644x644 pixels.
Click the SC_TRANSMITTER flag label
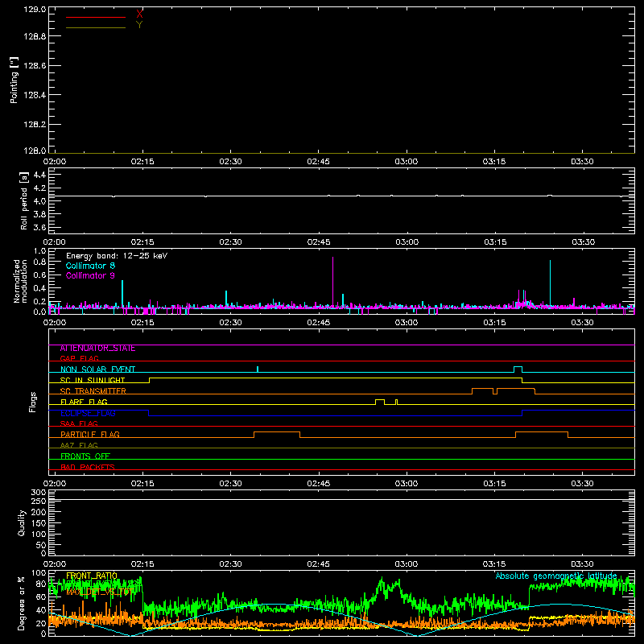(x=93, y=390)
